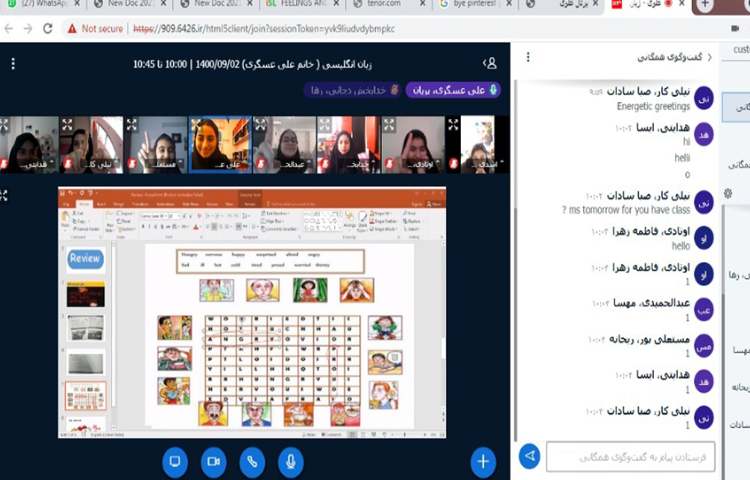Screen dimensions: 750x480
Task: Mute the microphone in the bottom toolbar
Action: (291, 461)
